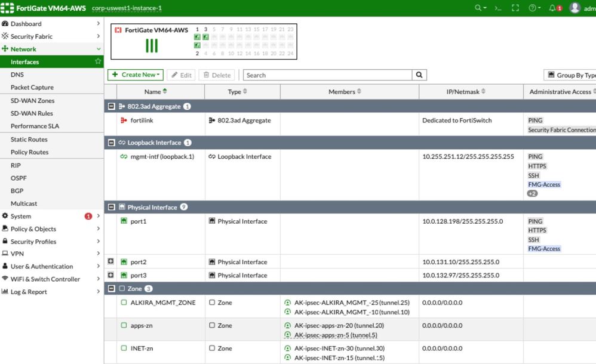Open SD-WAN Zones in the sidebar
596x364 pixels.
click(x=32, y=100)
